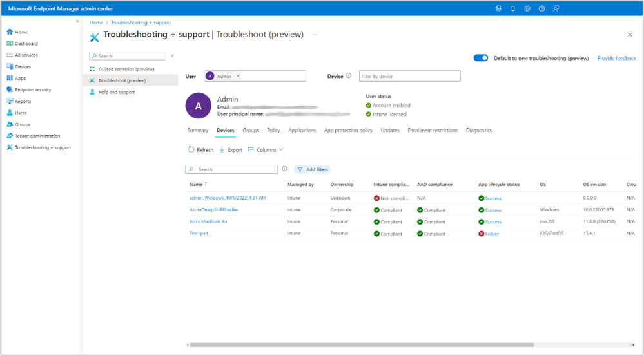
Task: Open the notifications bell icon
Action: [x=512, y=8]
